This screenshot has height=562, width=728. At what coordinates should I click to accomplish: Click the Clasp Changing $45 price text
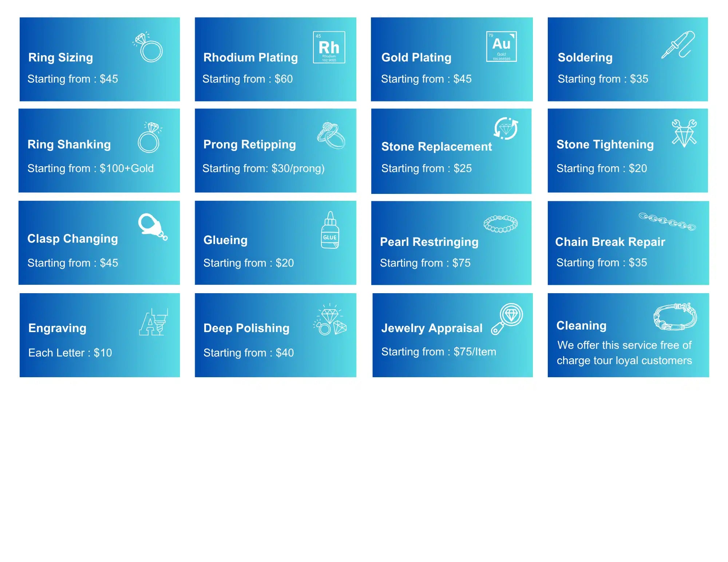tap(73, 263)
